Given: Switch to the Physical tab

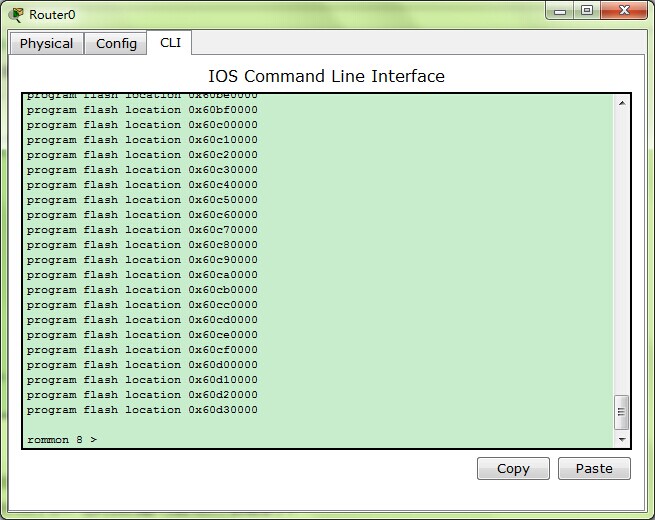Looking at the screenshot, I should coord(46,43).
